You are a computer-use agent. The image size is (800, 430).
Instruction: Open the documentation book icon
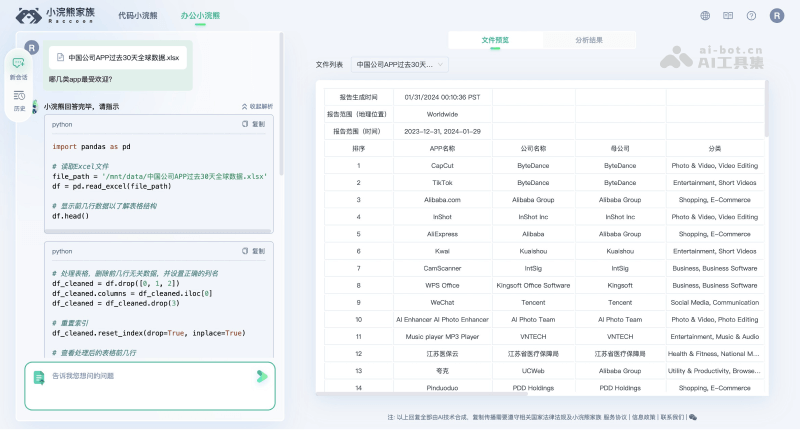tap(728, 16)
